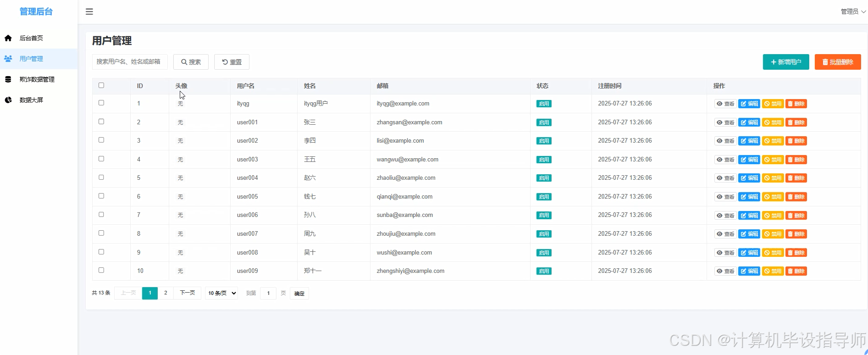
Task: View details of user003 王五
Action: click(x=725, y=160)
